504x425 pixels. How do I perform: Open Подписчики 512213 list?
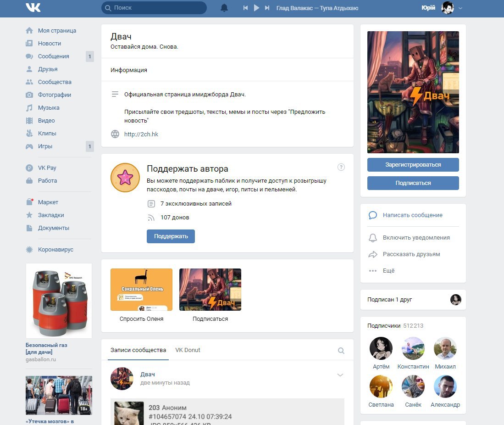[x=395, y=325]
